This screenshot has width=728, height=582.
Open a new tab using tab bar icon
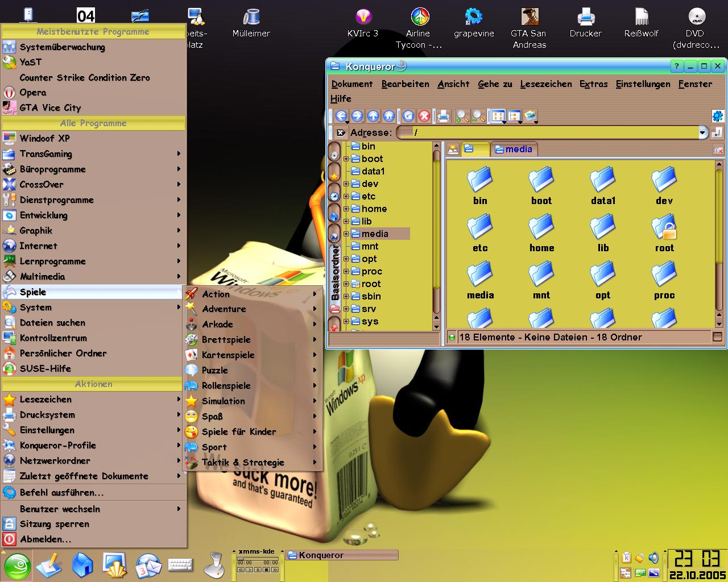(453, 149)
